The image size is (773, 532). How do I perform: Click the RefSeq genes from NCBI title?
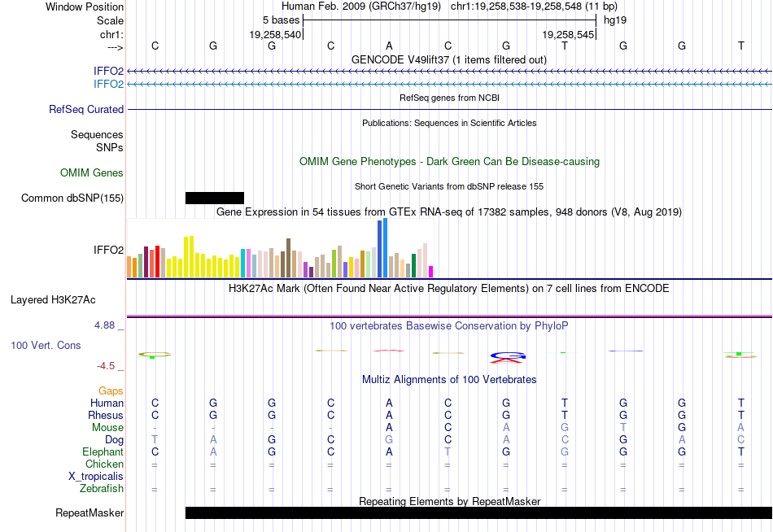coord(449,98)
